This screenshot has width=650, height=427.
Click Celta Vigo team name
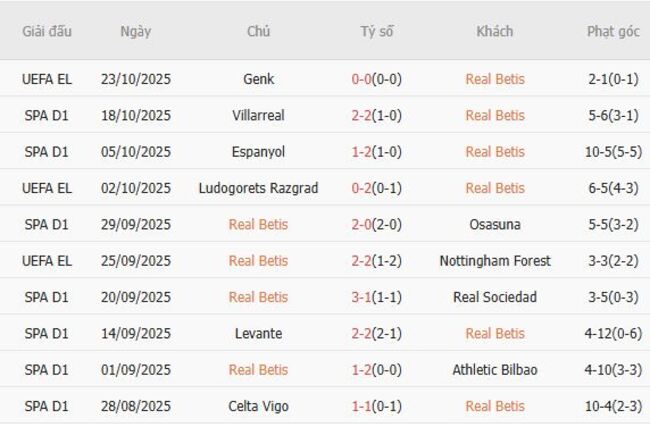(x=258, y=406)
